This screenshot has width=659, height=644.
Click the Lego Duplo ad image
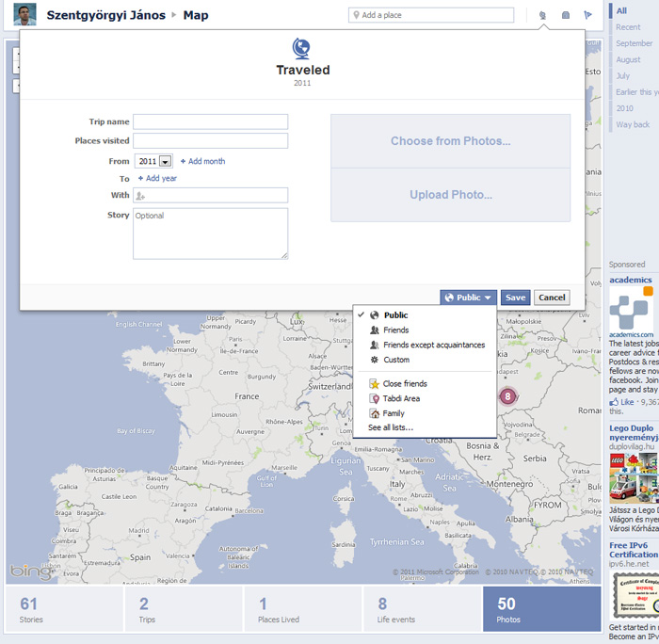click(634, 478)
